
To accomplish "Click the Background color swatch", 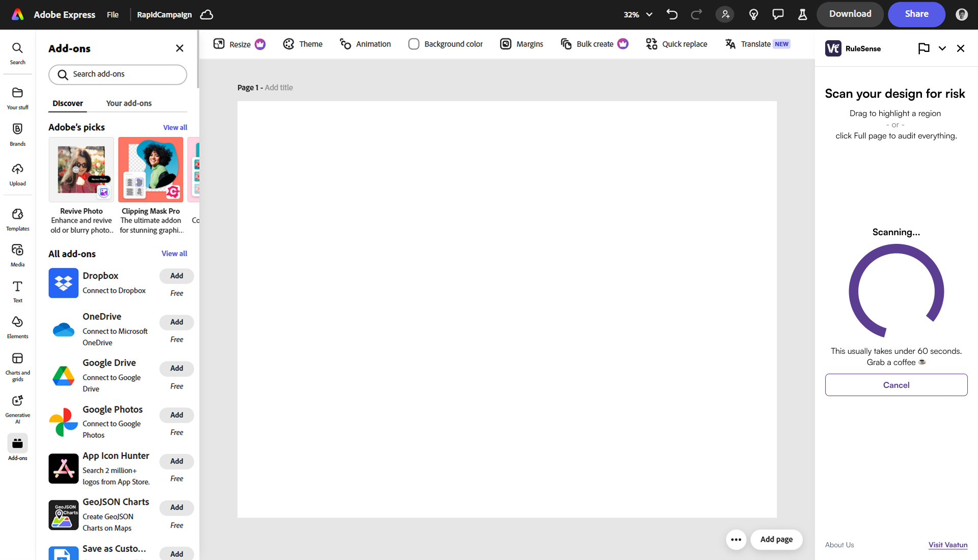I will coord(414,44).
